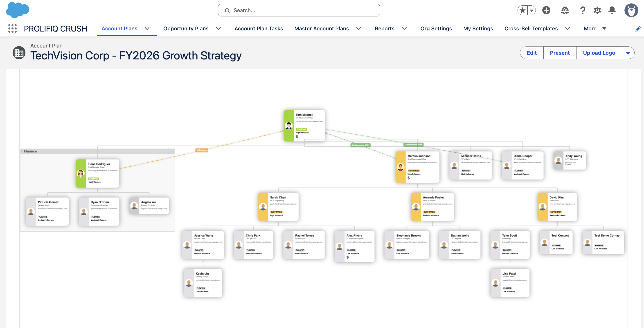The height and width of the screenshot is (328, 644).
Task: Expand the Cross-Sell Templates chevron
Action: [x=568, y=29]
